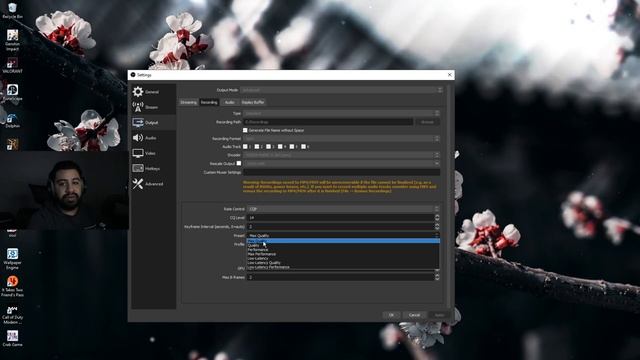Switch to the Streaming tab
The height and width of the screenshot is (360, 640).
[x=189, y=102]
